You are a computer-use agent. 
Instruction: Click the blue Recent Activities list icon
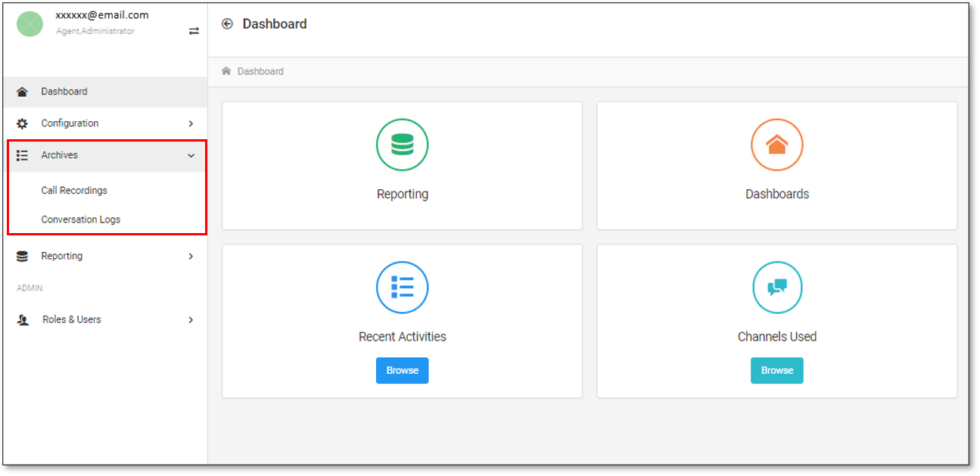coord(402,287)
